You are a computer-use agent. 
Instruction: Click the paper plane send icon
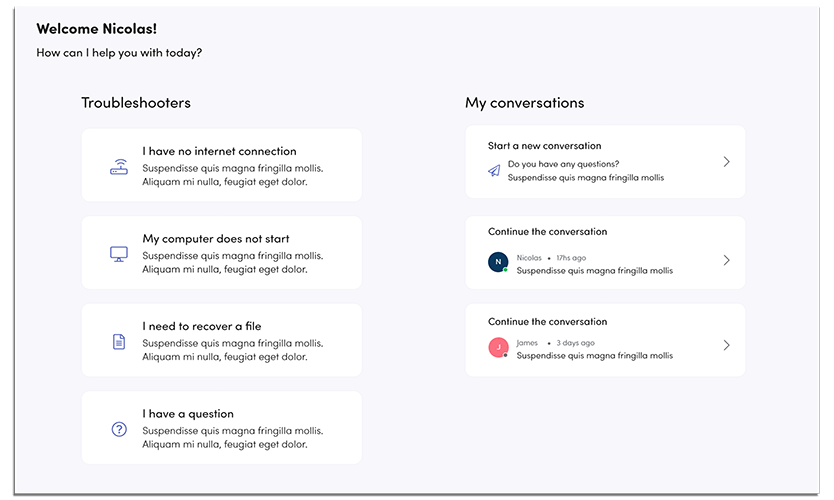click(494, 171)
